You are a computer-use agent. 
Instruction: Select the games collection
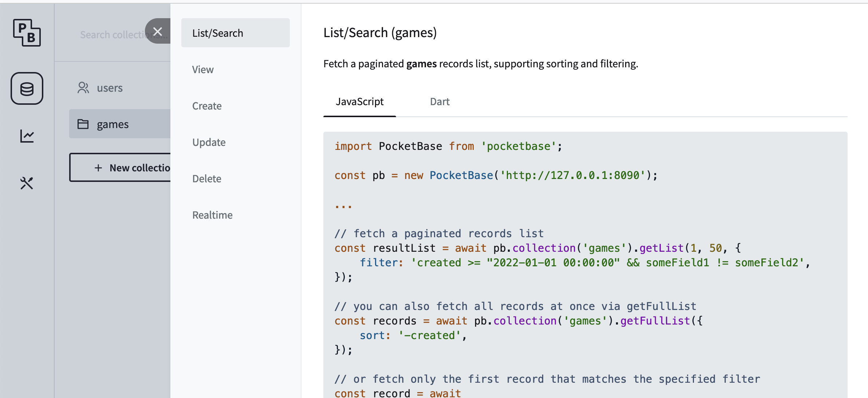120,124
